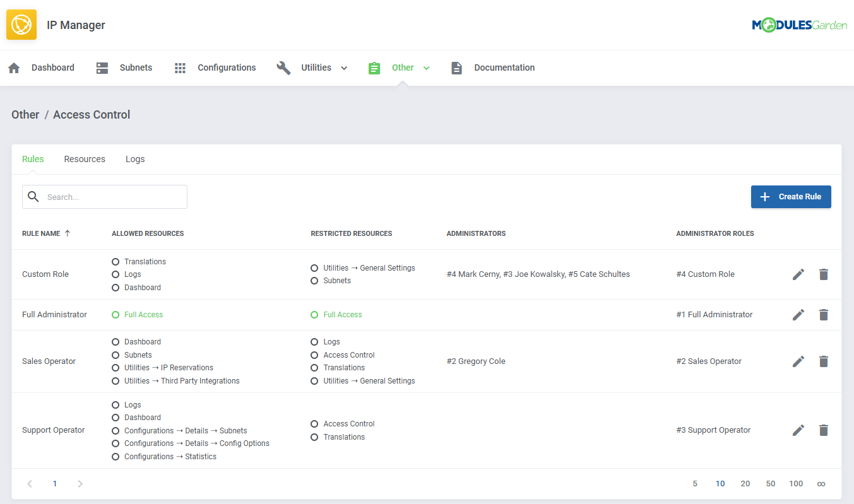Screen dimensions: 854x504
Task: Click '#4 Custom Role' role text
Action: pyautogui.click(x=706, y=274)
